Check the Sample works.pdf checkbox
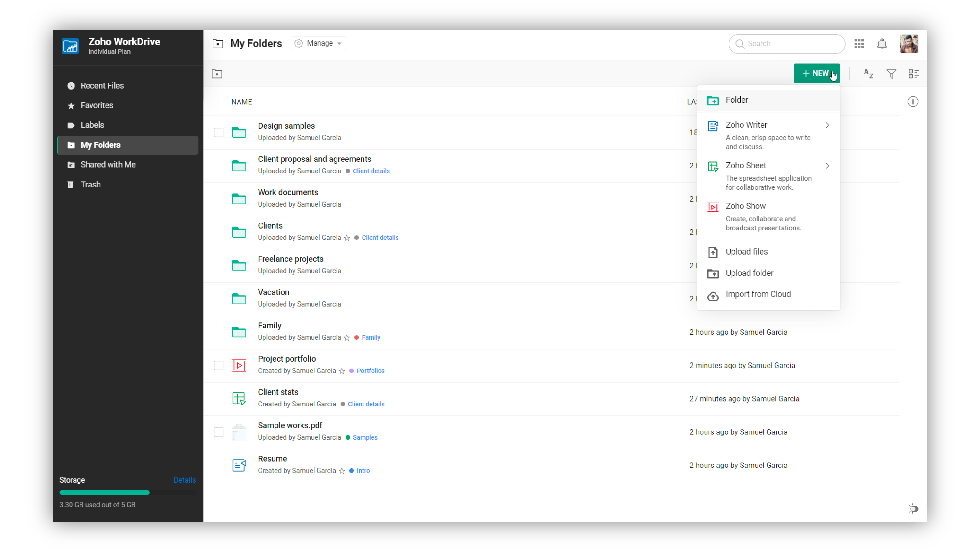 point(219,432)
